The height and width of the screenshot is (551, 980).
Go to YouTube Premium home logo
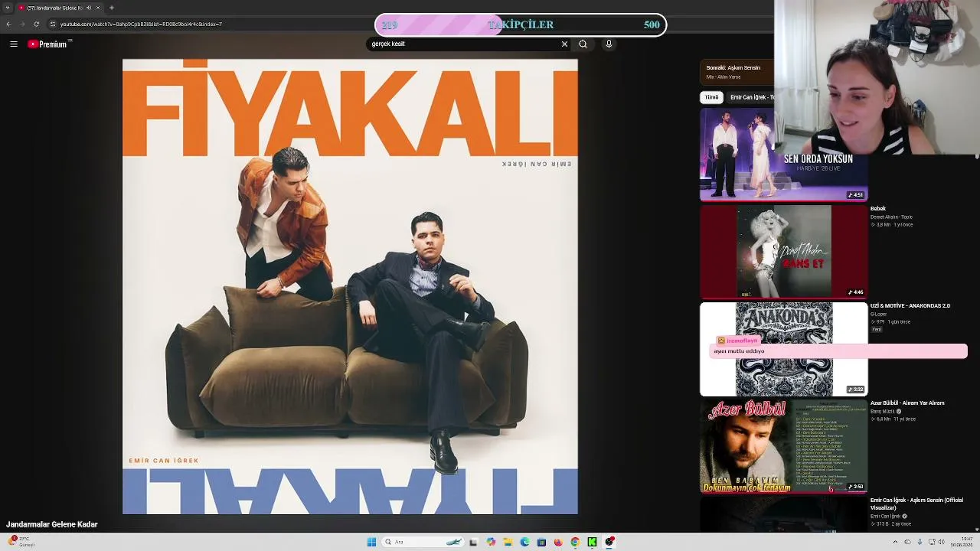[48, 44]
